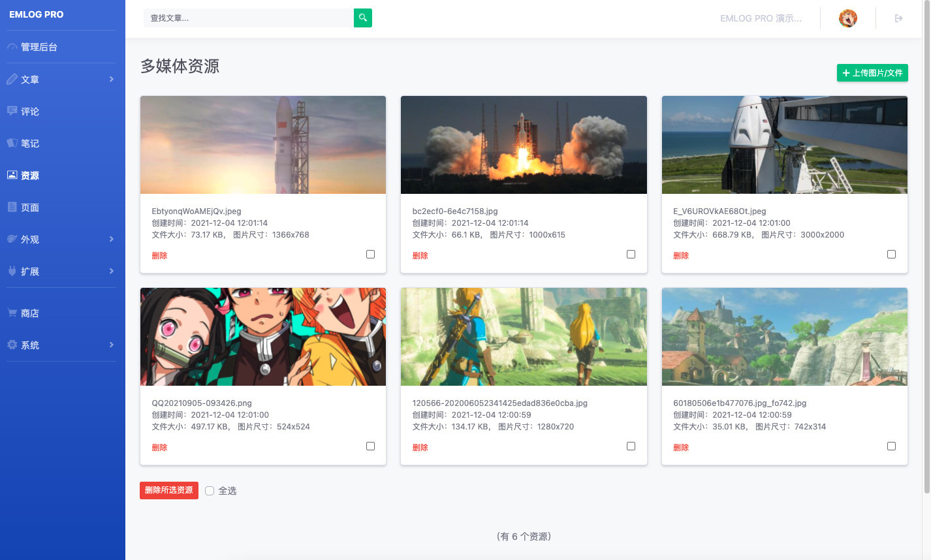Expand the 外观 submenu chevron
Image resolution: width=931 pixels, height=560 pixels.
click(112, 239)
